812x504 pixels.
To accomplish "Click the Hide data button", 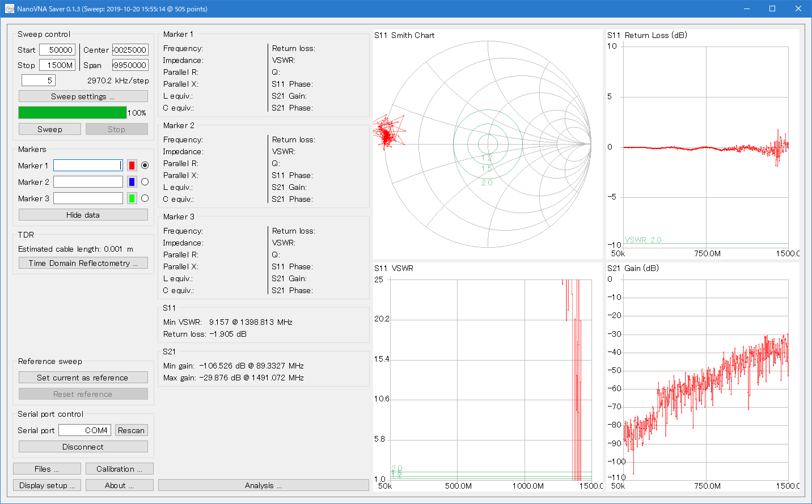I will pyautogui.click(x=83, y=215).
